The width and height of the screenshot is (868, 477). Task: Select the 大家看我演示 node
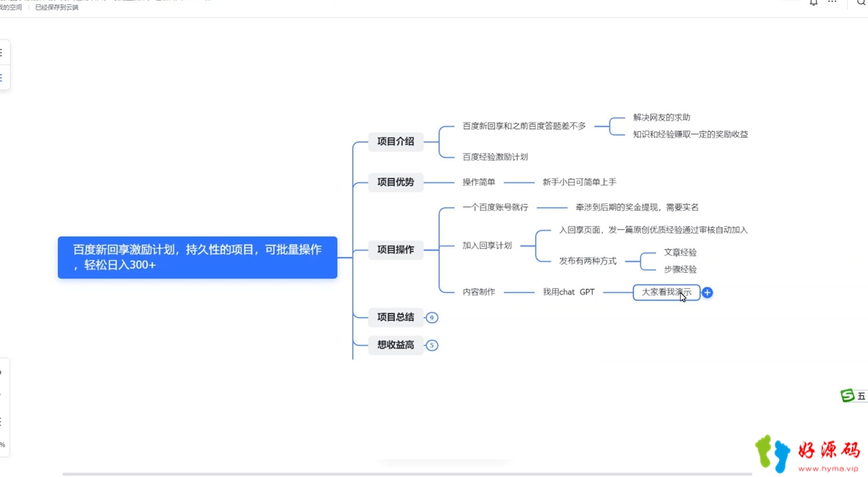[x=667, y=292]
